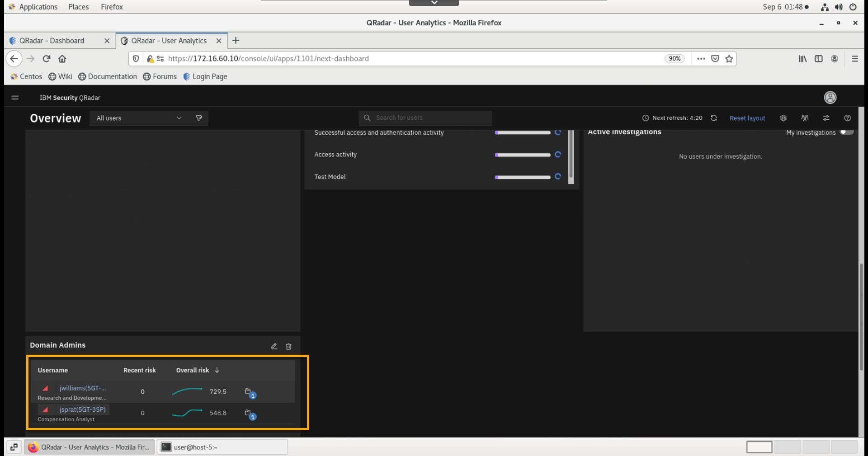The width and height of the screenshot is (868, 456).
Task: Click the 90% zoom level indicator
Action: click(x=675, y=59)
